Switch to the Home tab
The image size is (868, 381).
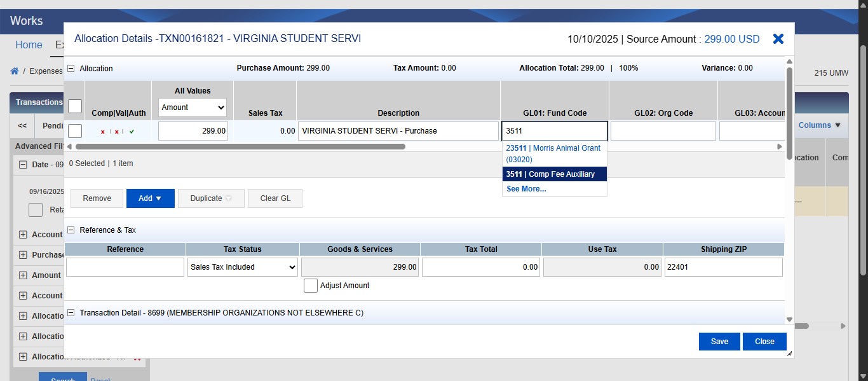tap(29, 45)
